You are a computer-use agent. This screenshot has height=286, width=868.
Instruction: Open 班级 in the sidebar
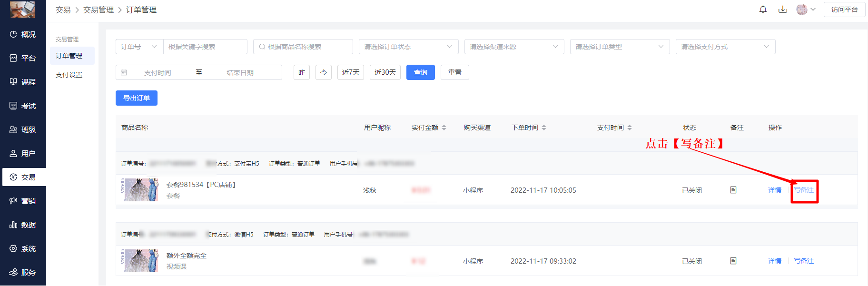pos(23,129)
